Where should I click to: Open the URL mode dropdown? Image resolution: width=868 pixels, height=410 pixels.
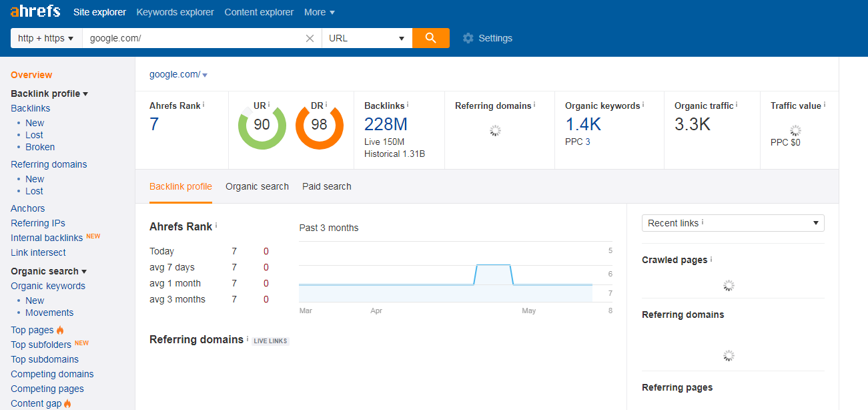(367, 38)
